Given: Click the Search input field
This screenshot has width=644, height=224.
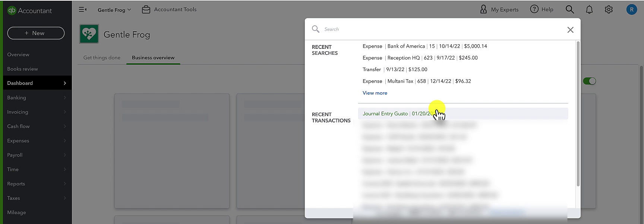Looking at the screenshot, I should coord(443,29).
